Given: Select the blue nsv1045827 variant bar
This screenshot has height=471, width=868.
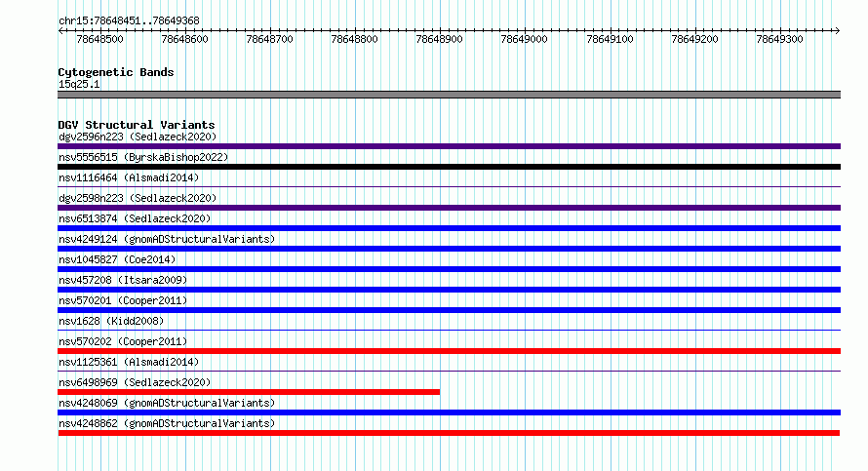Looking at the screenshot, I should pos(449,269).
